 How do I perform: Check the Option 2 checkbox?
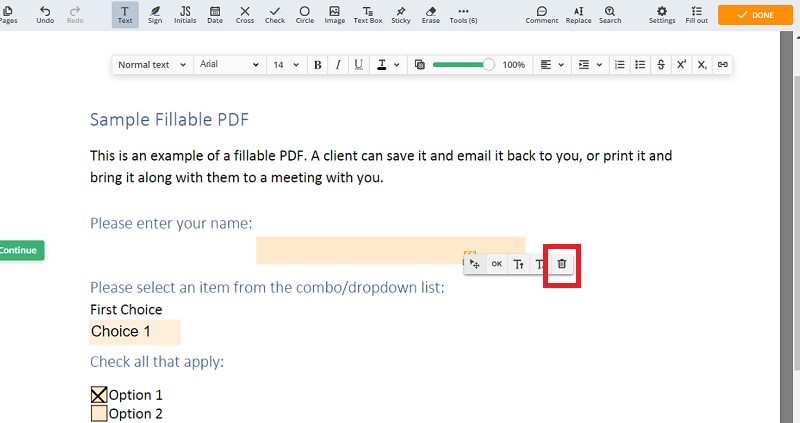pyautogui.click(x=99, y=413)
